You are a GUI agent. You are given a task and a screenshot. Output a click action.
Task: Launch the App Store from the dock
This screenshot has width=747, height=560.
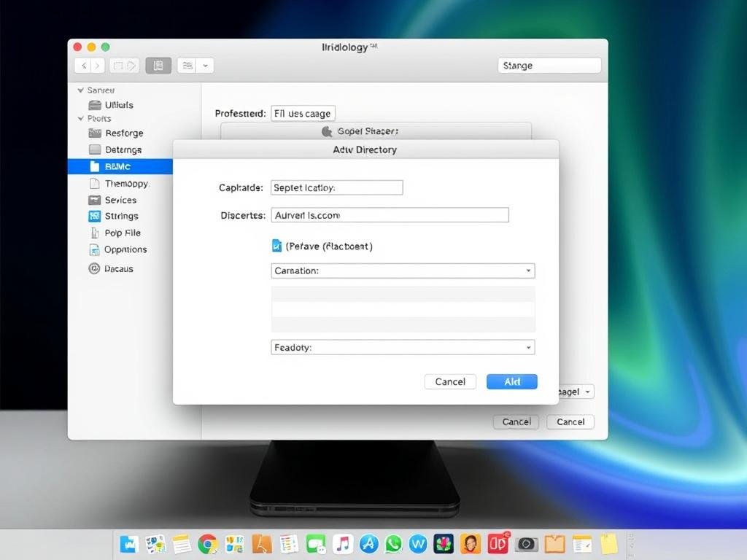369,543
